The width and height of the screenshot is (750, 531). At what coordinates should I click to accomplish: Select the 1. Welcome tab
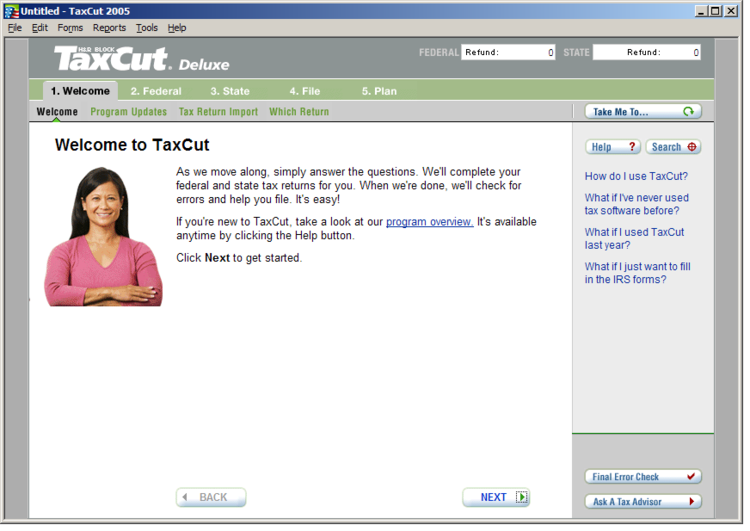click(81, 92)
